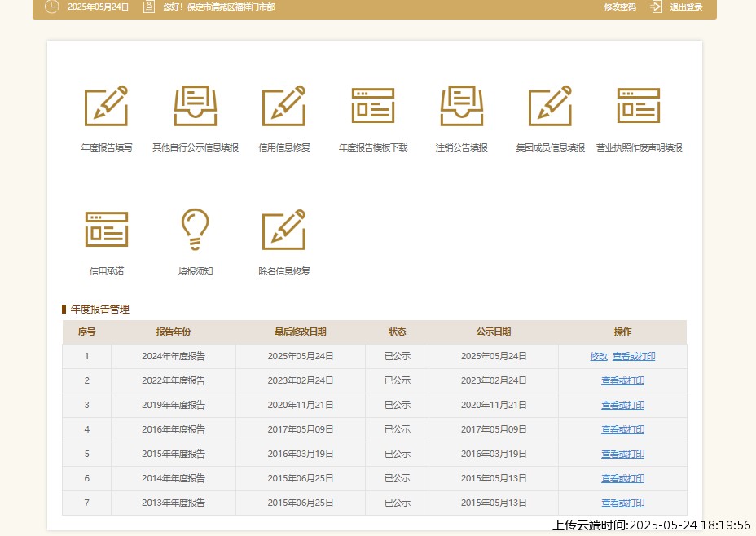Click the 集团成员信息填报 label
The width and height of the screenshot is (756, 536).
pyautogui.click(x=550, y=147)
